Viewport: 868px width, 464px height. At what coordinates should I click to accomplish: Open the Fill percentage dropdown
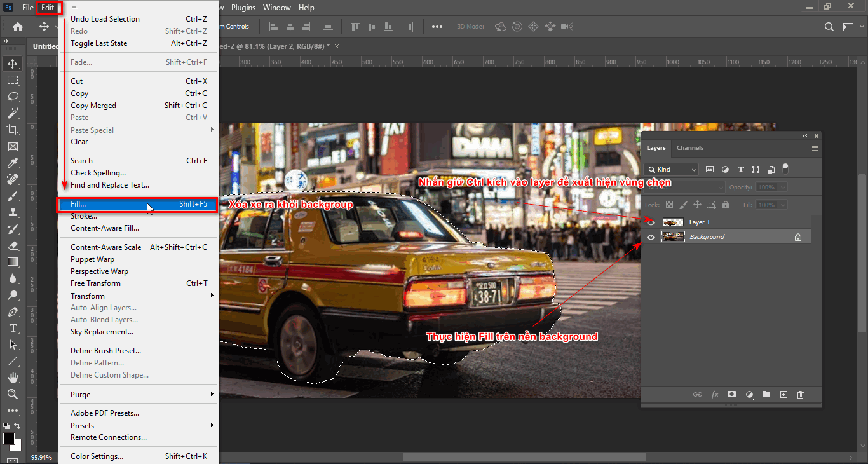pos(783,204)
